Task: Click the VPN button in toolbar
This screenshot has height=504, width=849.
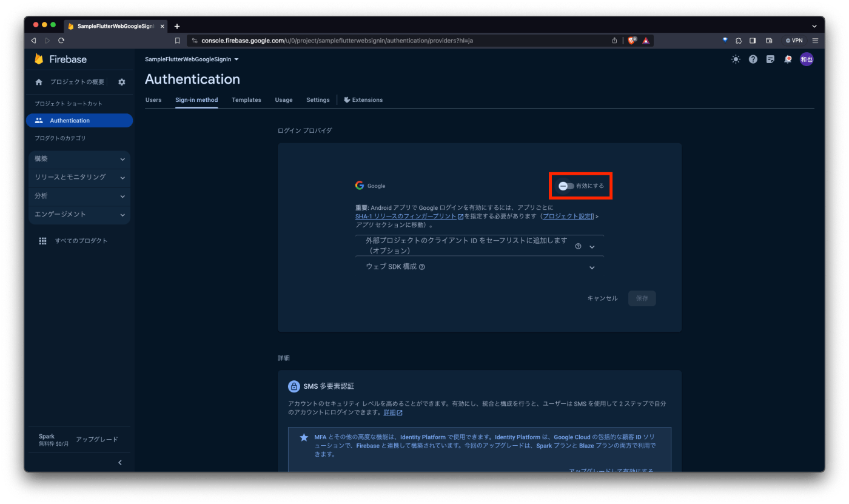Action: pyautogui.click(x=794, y=41)
